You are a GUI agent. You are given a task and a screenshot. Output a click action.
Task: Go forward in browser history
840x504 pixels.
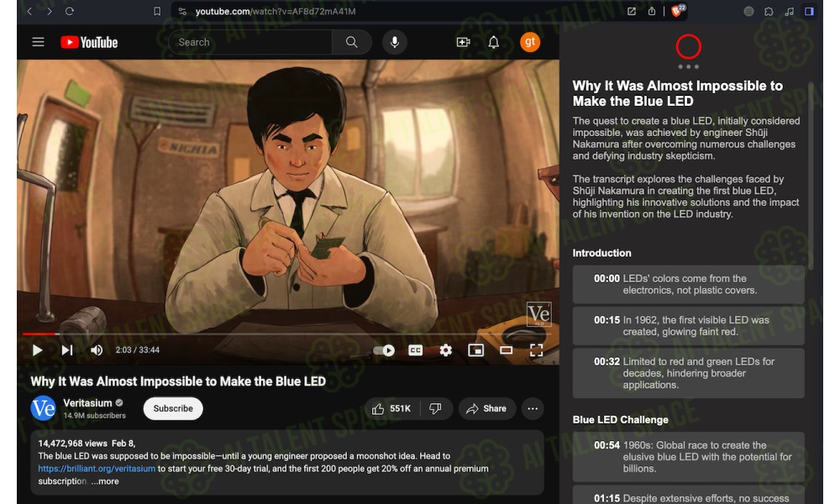pyautogui.click(x=50, y=11)
